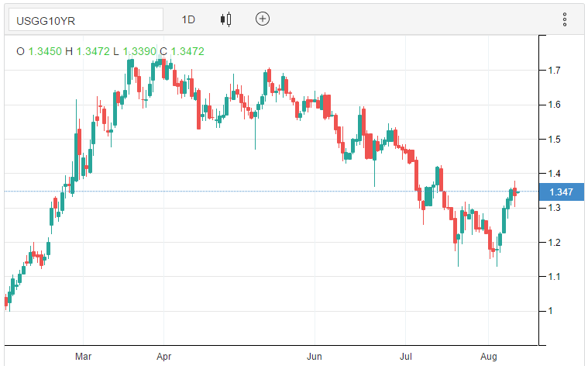Open the three-dot more options menu
Image resolution: width=588 pixels, height=366 pixels.
pos(565,19)
